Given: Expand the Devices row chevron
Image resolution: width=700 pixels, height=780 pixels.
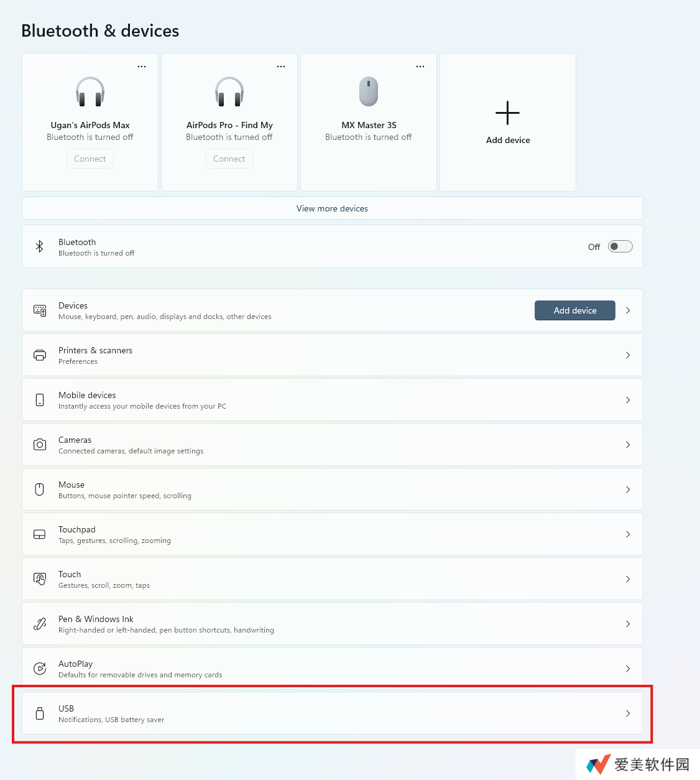Looking at the screenshot, I should pyautogui.click(x=628, y=310).
